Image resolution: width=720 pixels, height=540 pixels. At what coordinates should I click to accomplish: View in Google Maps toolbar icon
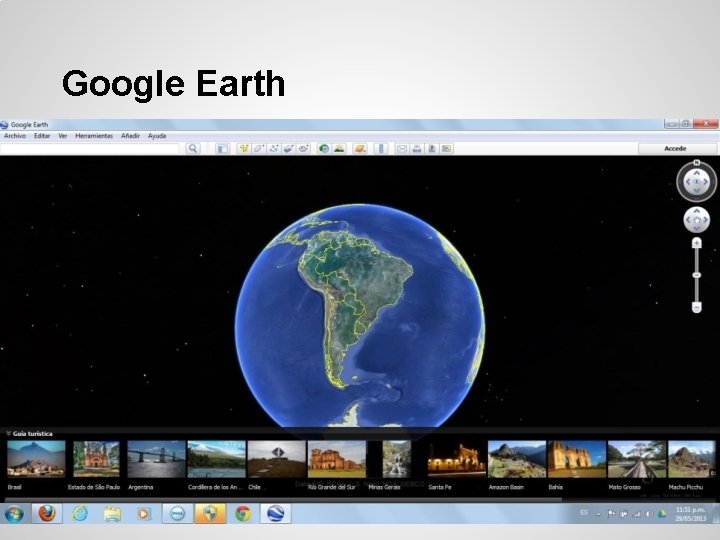tap(447, 149)
